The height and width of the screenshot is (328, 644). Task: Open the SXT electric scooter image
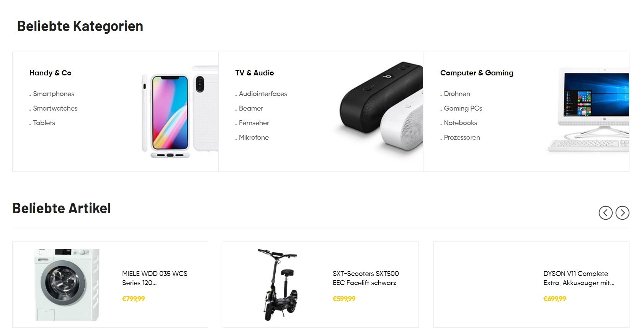point(278,284)
